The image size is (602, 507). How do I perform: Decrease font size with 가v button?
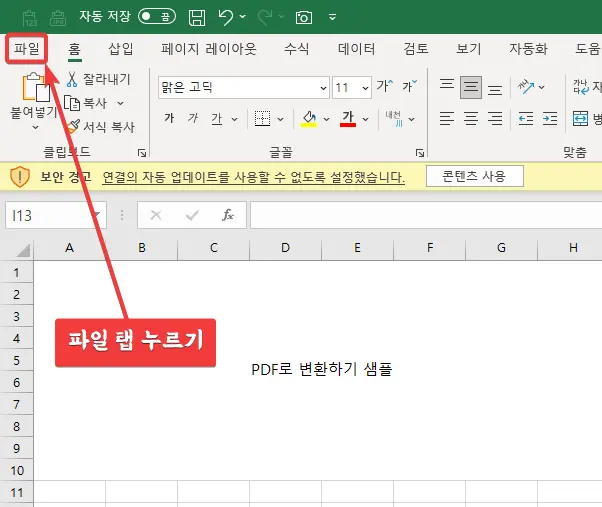[409, 86]
